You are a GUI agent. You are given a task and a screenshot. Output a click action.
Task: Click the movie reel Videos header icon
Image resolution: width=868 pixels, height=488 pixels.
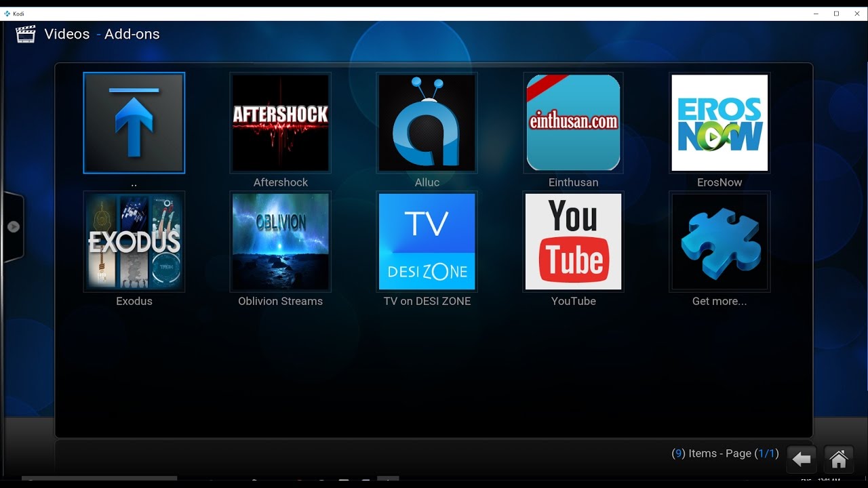click(x=25, y=34)
